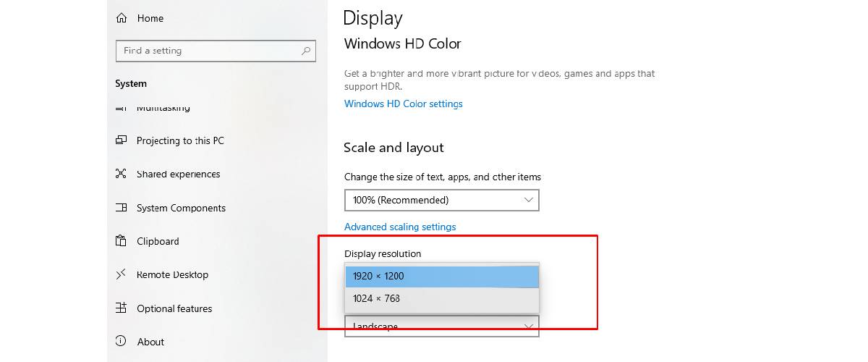Choose 1024 × 768 resolution option
This screenshot has height=362, width=868.
pyautogui.click(x=442, y=298)
